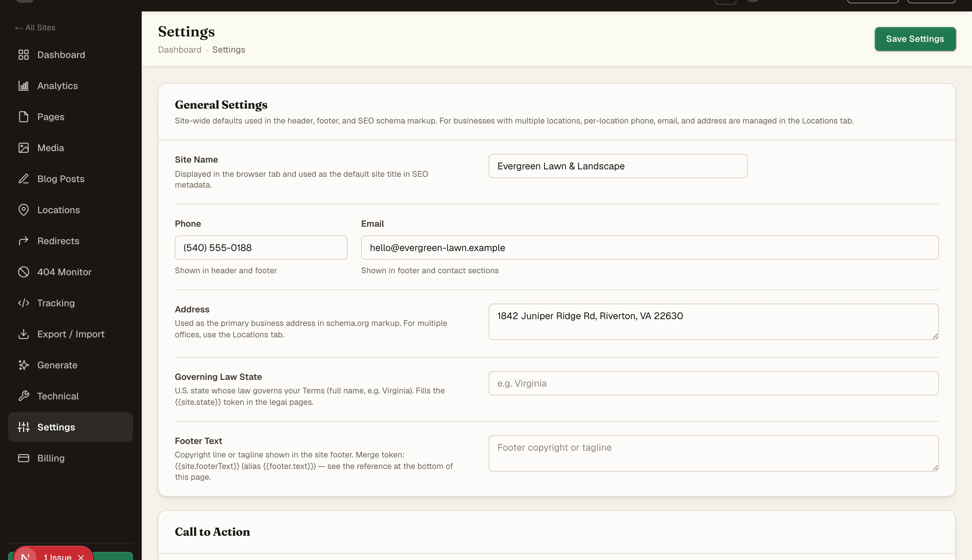Click the Settings sliders icon
The height and width of the screenshot is (560, 972).
24,427
